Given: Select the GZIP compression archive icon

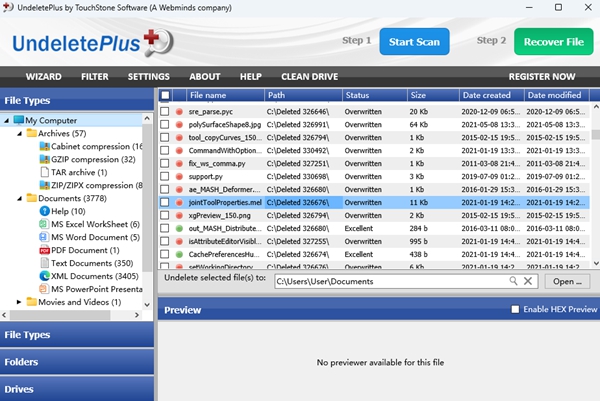Looking at the screenshot, I should coord(42,158).
